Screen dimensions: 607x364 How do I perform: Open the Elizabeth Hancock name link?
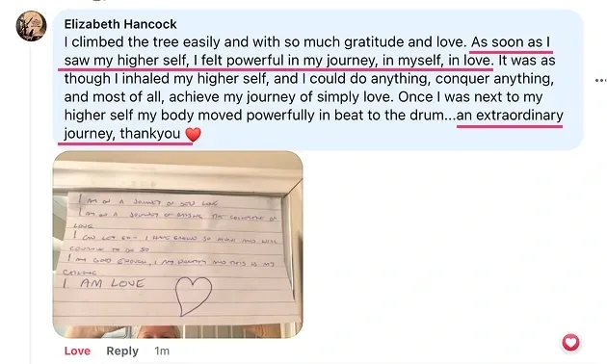[120, 24]
